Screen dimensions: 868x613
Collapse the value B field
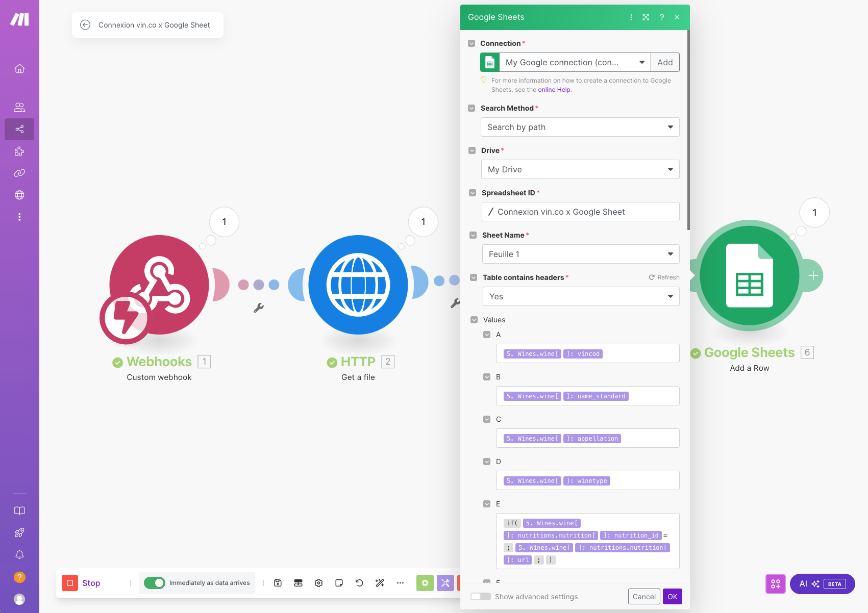pyautogui.click(x=487, y=377)
